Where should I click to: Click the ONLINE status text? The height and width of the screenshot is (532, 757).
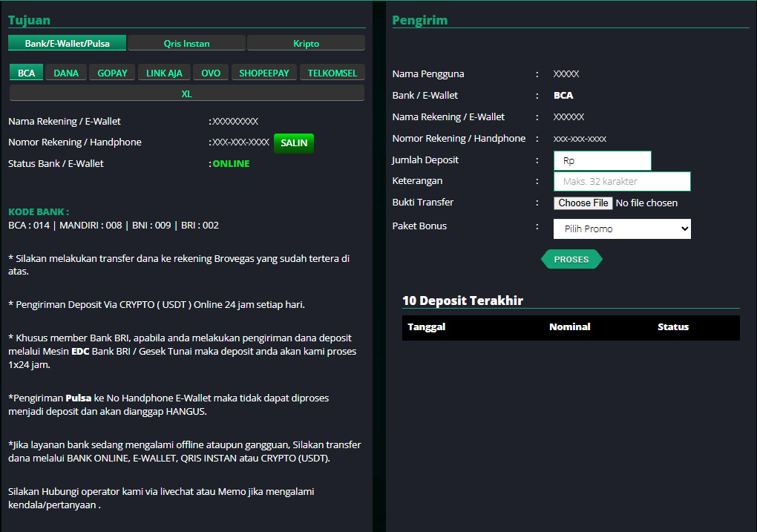232,164
